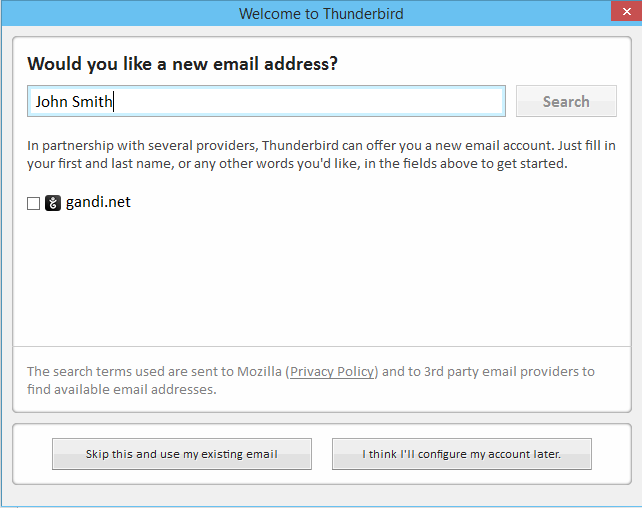This screenshot has width=642, height=508.
Task: Click the word John in the name field
Action: (x=52, y=101)
